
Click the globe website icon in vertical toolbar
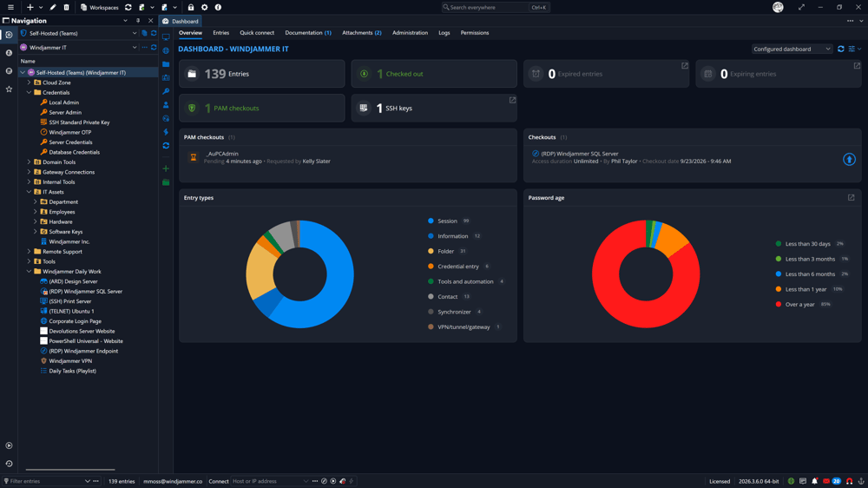tap(166, 50)
